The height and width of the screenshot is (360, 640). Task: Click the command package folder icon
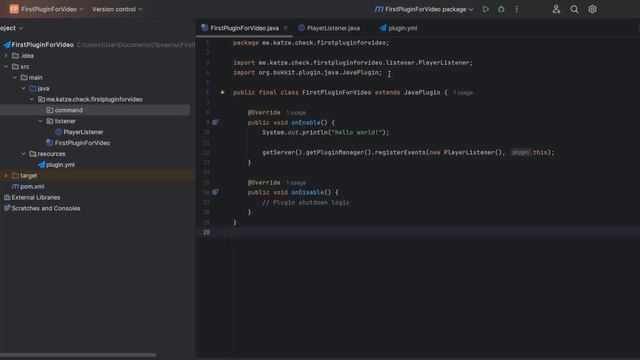click(x=50, y=110)
